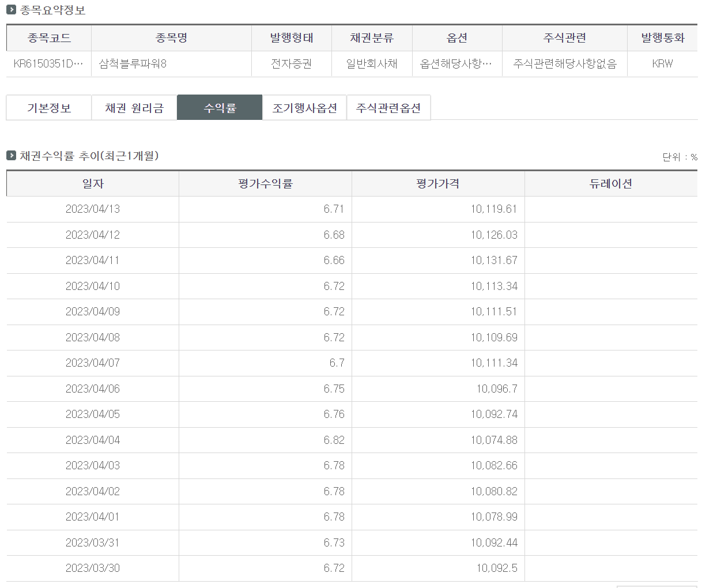
Task: Click the yield value 6.73
Action: point(334,543)
